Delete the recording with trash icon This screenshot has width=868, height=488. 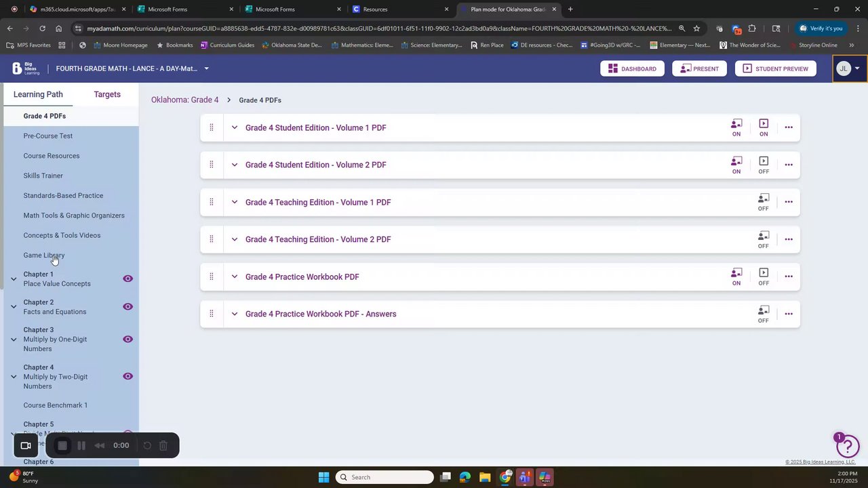pyautogui.click(x=163, y=445)
